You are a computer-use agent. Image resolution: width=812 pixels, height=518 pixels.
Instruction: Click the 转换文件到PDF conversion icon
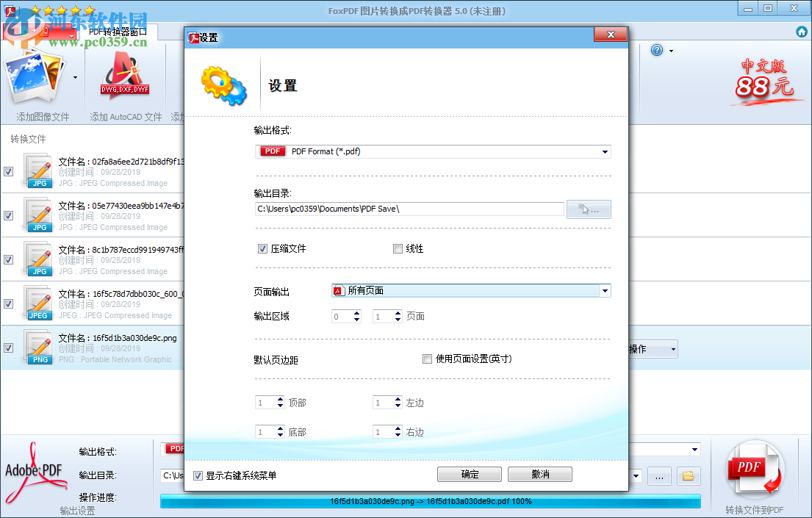tap(755, 467)
